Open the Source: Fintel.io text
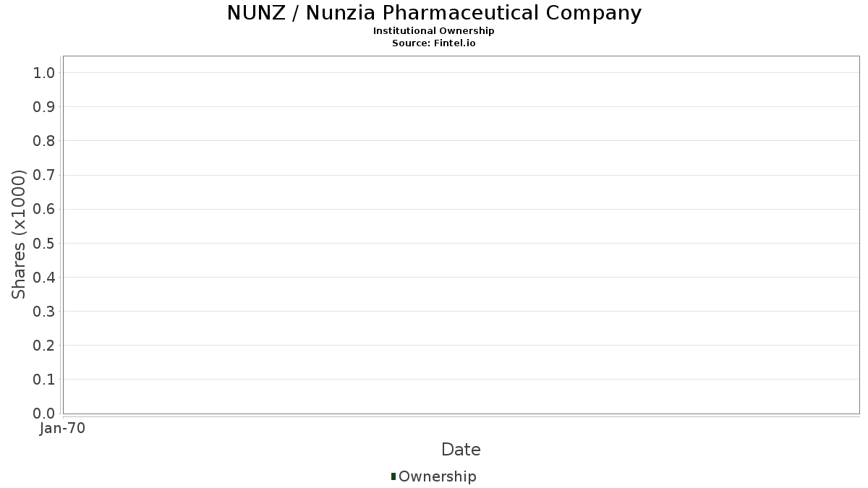This screenshot has height=488, width=868. (x=434, y=43)
